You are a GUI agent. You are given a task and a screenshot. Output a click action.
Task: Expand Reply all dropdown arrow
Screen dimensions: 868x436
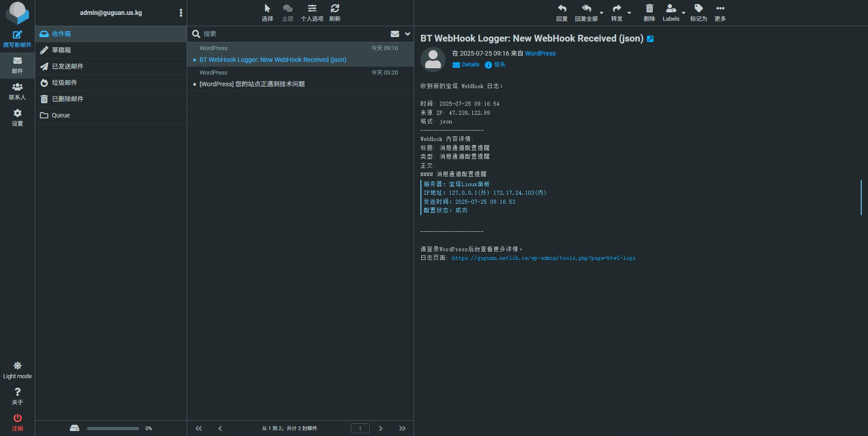point(602,13)
